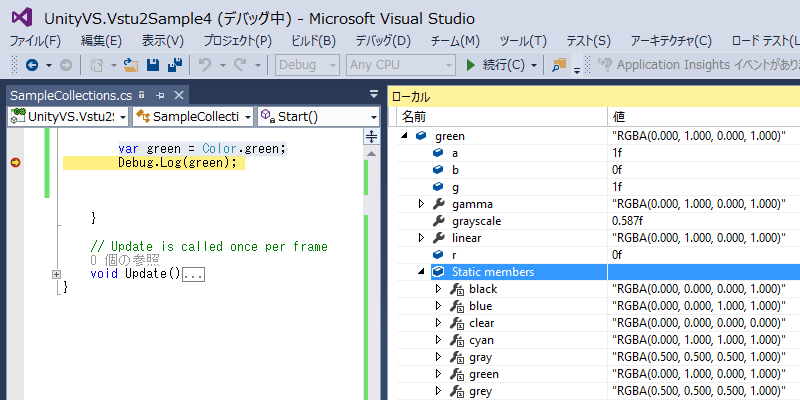Open toolbar overflow options arrow
The image size is (800, 400).
point(577,70)
